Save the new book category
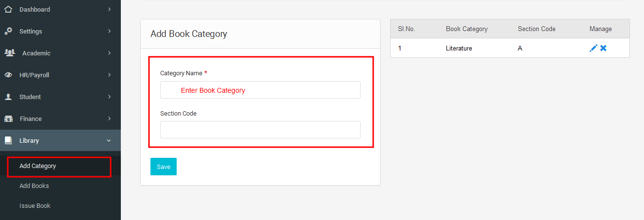Image resolution: width=644 pixels, height=220 pixels. (164, 167)
